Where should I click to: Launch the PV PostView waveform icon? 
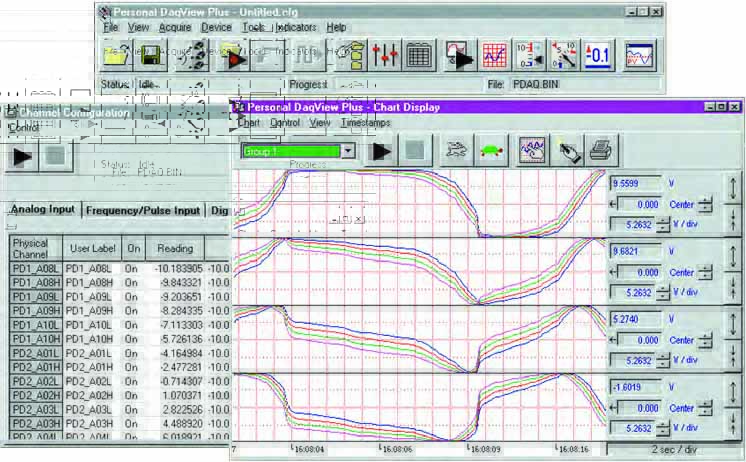[639, 56]
